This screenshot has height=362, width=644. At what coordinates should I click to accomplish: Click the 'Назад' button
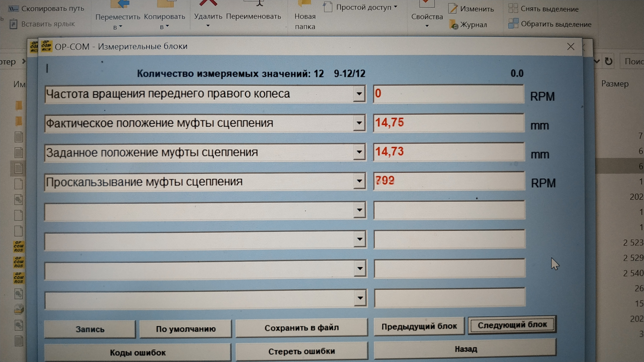click(465, 349)
